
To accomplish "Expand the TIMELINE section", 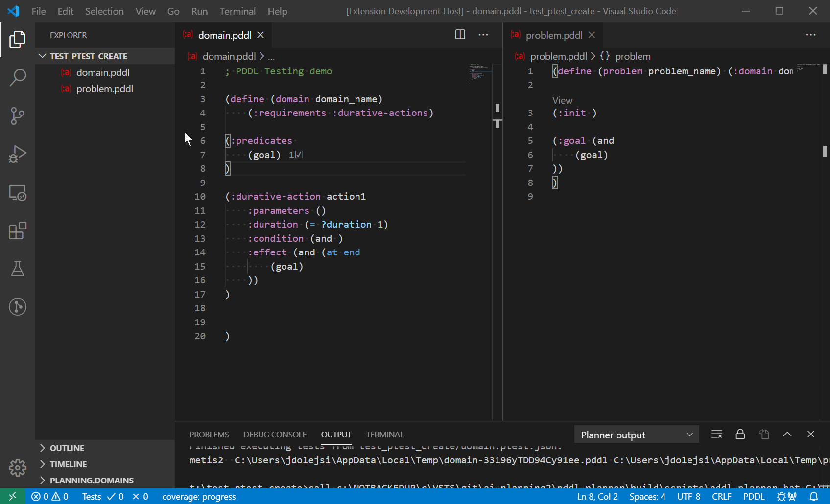I will tap(105, 464).
